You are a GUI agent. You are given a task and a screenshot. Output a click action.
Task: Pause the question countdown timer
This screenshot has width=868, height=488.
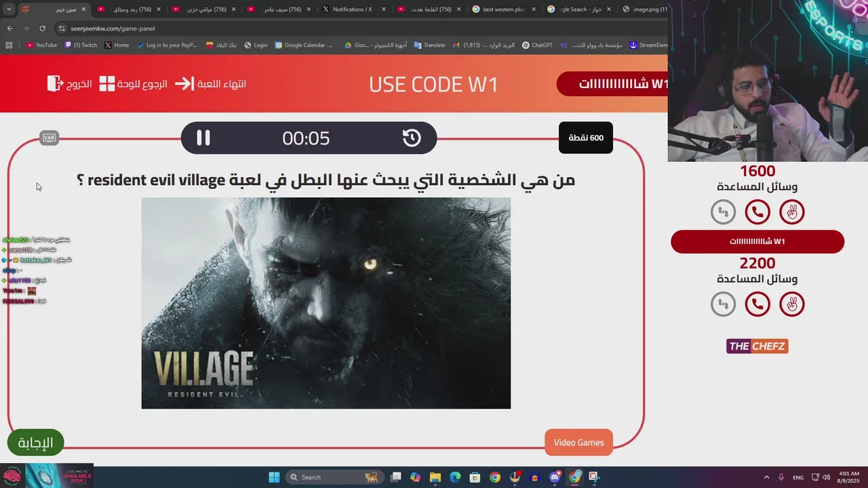tap(203, 138)
